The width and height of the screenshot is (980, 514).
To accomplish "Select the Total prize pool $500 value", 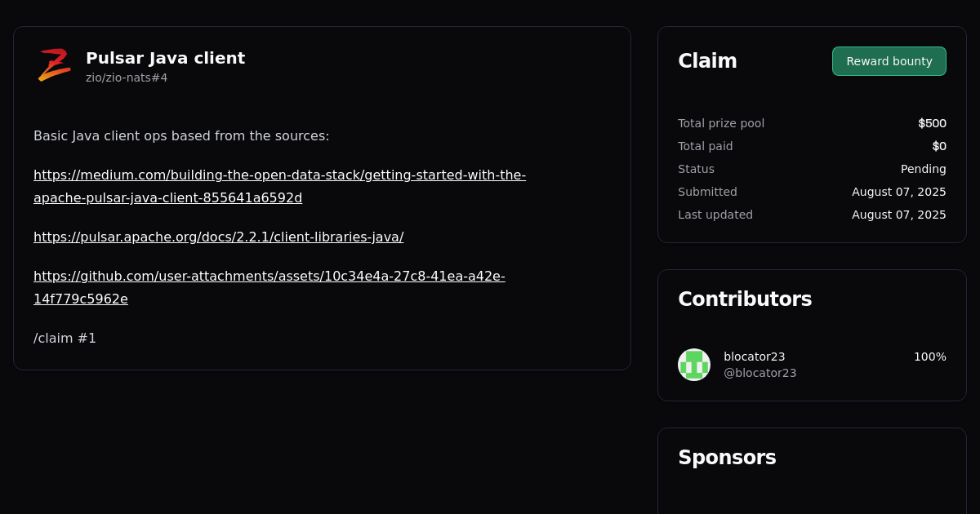I will 932,123.
